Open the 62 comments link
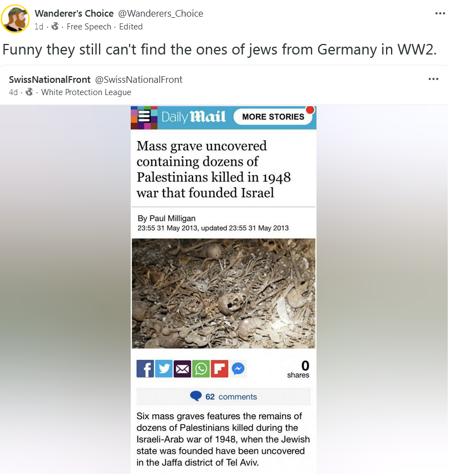The width and height of the screenshot is (450, 476). click(224, 396)
